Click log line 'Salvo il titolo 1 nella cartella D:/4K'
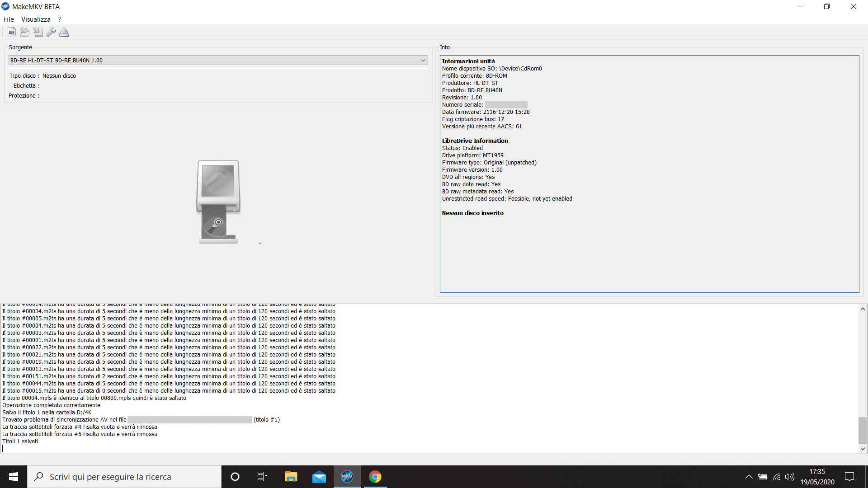The image size is (868, 488). point(47,413)
